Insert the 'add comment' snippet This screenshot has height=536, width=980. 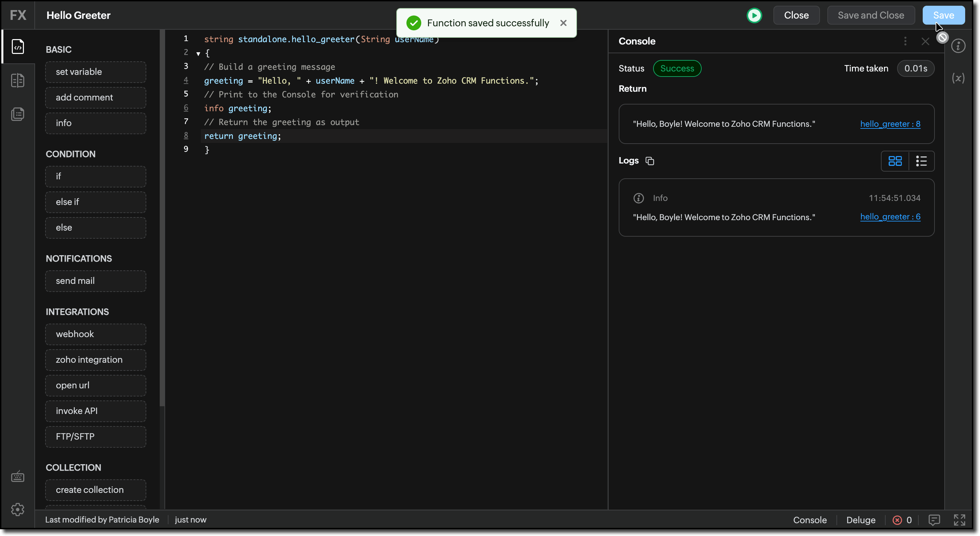point(95,97)
